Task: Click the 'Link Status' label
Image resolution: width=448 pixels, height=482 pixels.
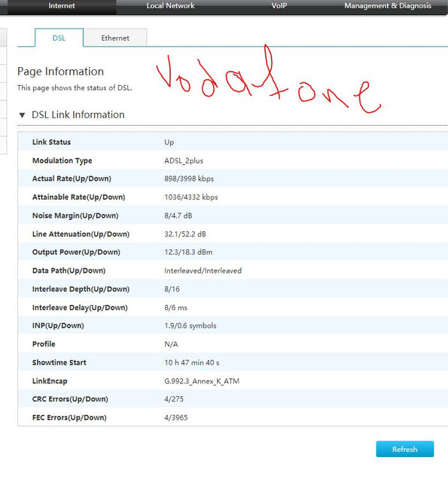Action: [x=51, y=142]
